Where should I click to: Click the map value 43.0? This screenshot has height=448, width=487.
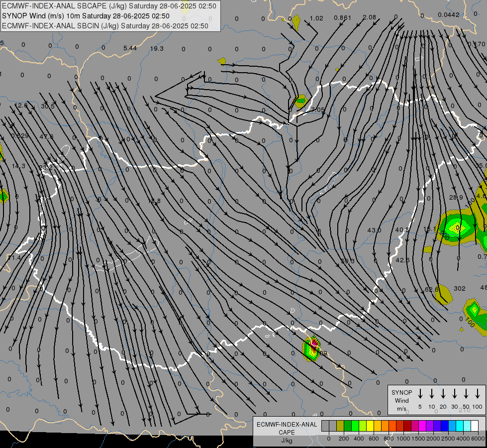(374, 230)
